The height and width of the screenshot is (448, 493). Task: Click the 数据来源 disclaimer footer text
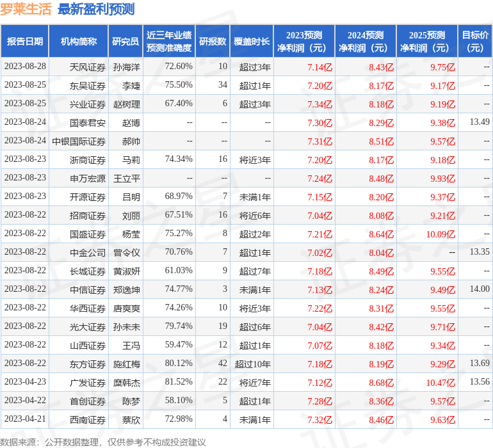[x=103, y=442]
